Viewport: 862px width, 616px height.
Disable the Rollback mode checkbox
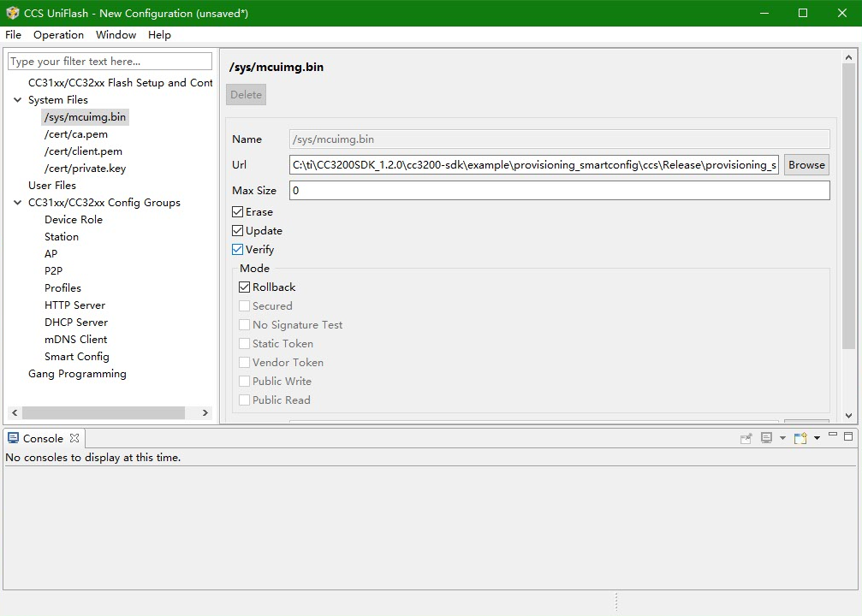click(244, 287)
